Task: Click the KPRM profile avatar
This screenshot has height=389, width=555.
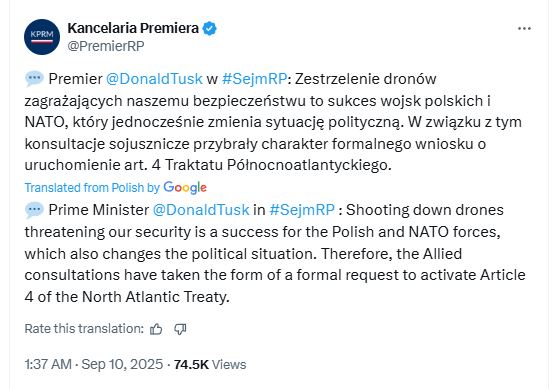Action: click(42, 37)
